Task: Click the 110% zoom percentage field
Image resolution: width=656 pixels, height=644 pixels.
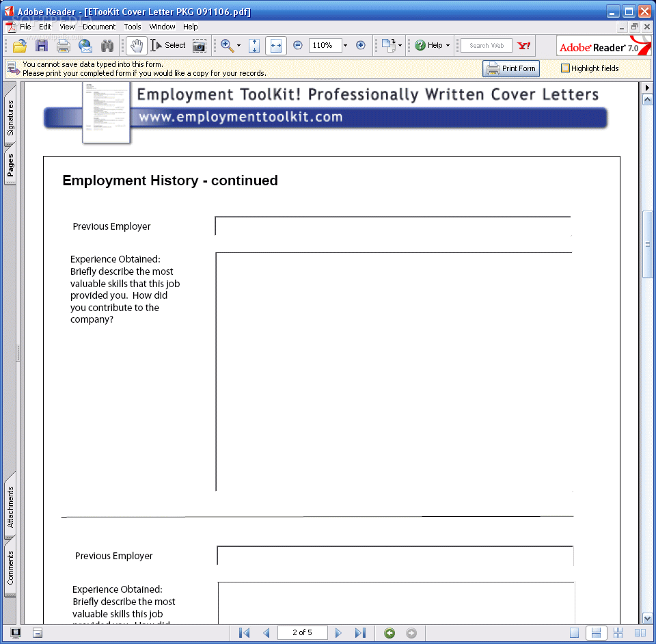Action: (x=325, y=45)
